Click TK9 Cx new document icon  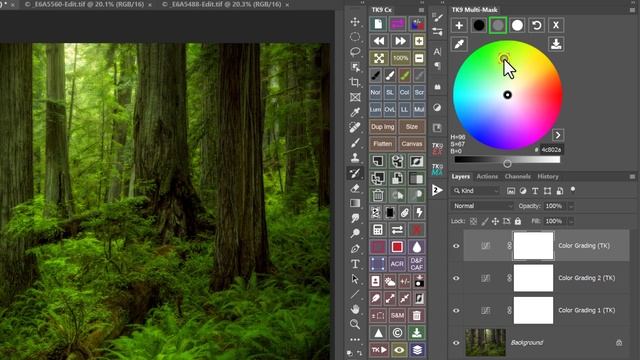coord(378,24)
